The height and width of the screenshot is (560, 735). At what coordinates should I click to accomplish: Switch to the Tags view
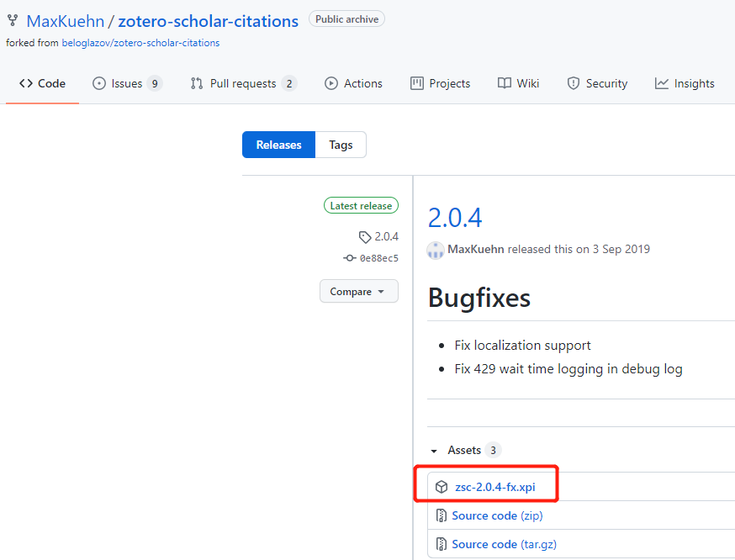click(x=341, y=145)
